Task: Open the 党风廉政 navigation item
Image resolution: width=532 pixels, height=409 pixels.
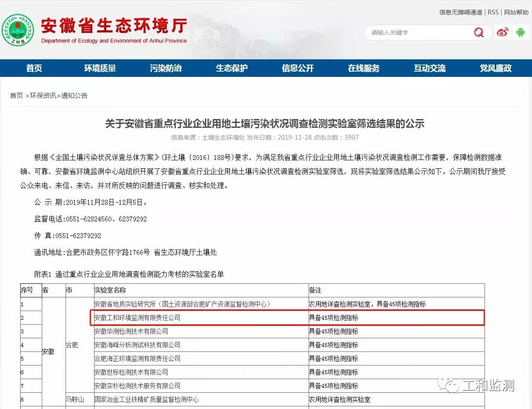Action: 496,68
